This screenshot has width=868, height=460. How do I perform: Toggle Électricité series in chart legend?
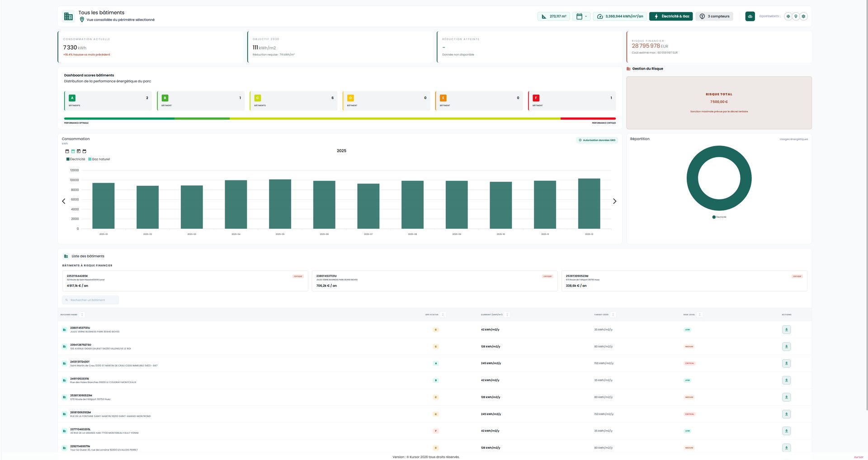point(75,159)
